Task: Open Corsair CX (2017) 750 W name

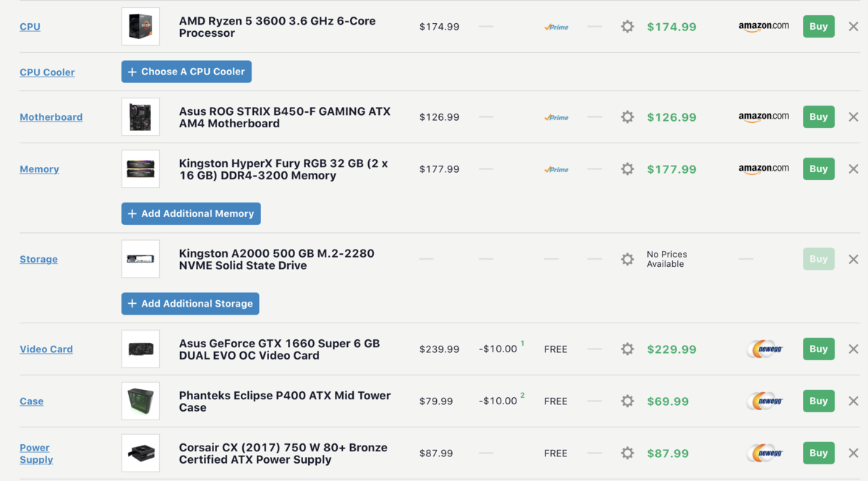Action: click(x=284, y=454)
